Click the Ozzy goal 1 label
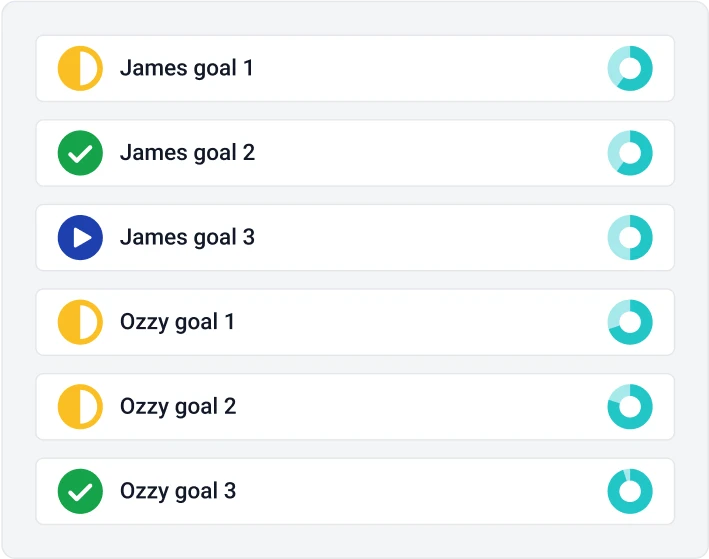 [x=177, y=323]
